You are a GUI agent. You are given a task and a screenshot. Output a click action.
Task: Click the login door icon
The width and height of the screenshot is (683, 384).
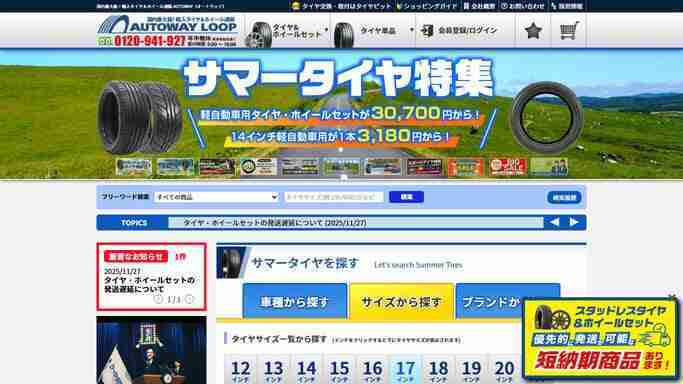pos(427,30)
